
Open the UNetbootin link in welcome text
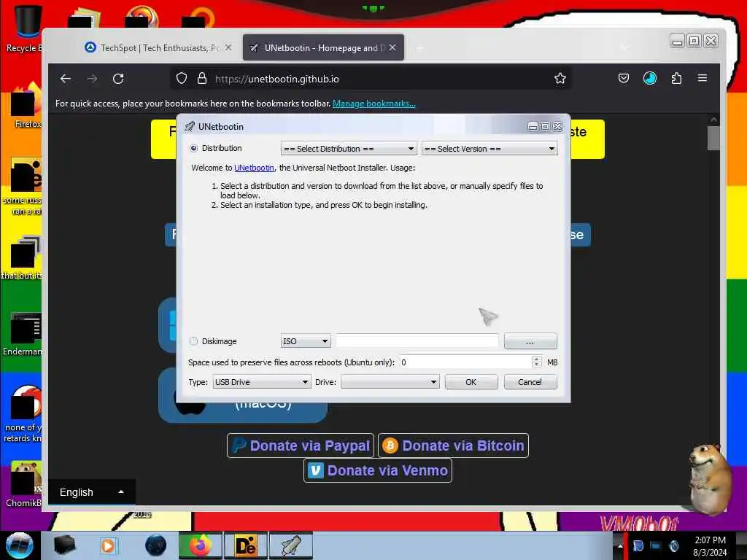254,168
